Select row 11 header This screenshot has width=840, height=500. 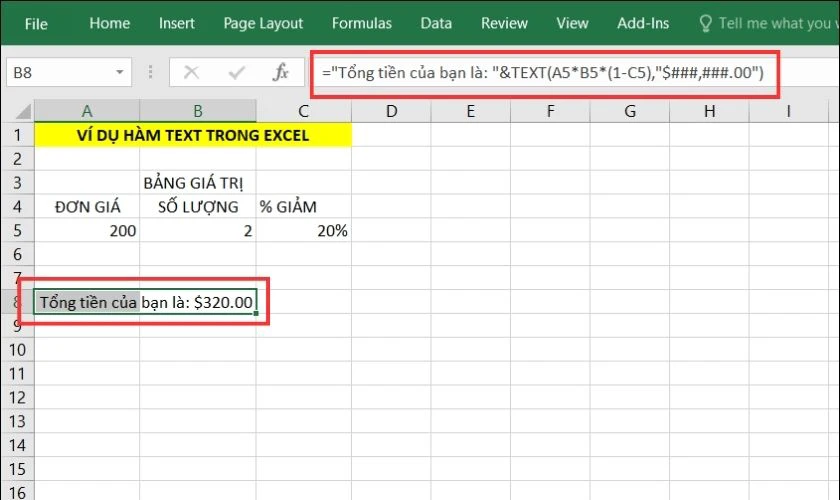click(18, 374)
